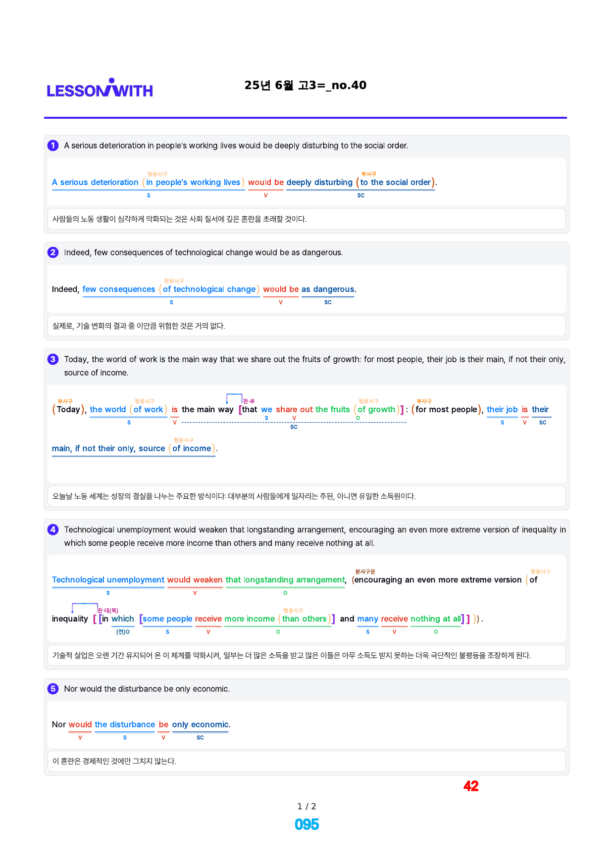The height and width of the screenshot is (868, 614).
Task: Click the blue relative-clause arrow above 'that'
Action: coord(234,398)
